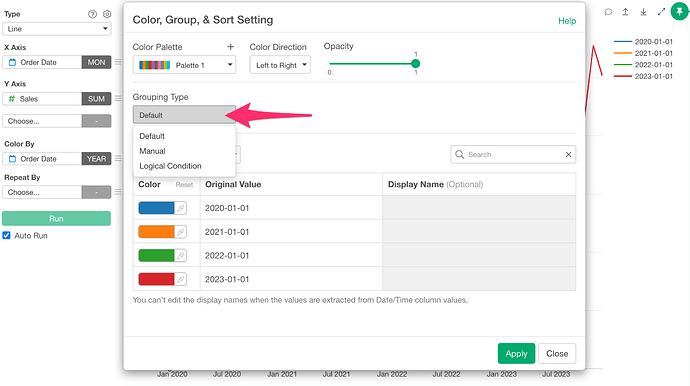The width and height of the screenshot is (690, 386).
Task: Open chart type help question mark icon
Action: pos(92,14)
